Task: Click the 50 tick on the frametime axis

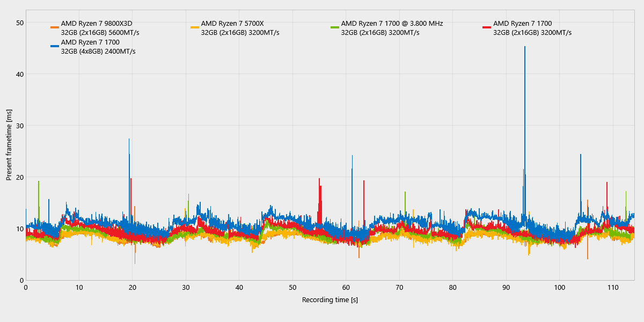Action: pos(20,23)
